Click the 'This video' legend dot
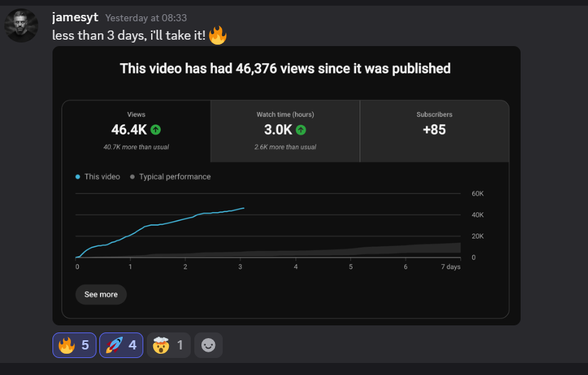 [x=77, y=177]
